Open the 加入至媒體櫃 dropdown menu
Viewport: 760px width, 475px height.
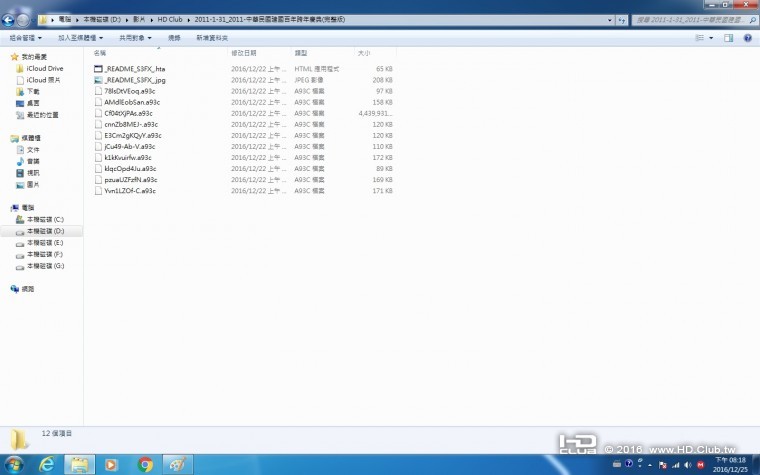click(80, 38)
